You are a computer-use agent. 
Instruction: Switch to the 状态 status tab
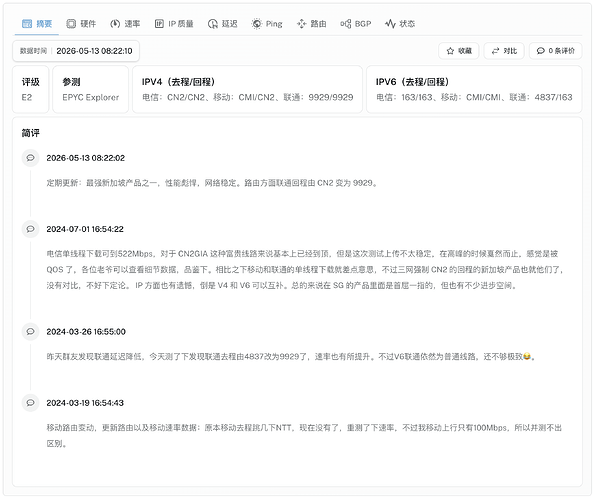[400, 24]
